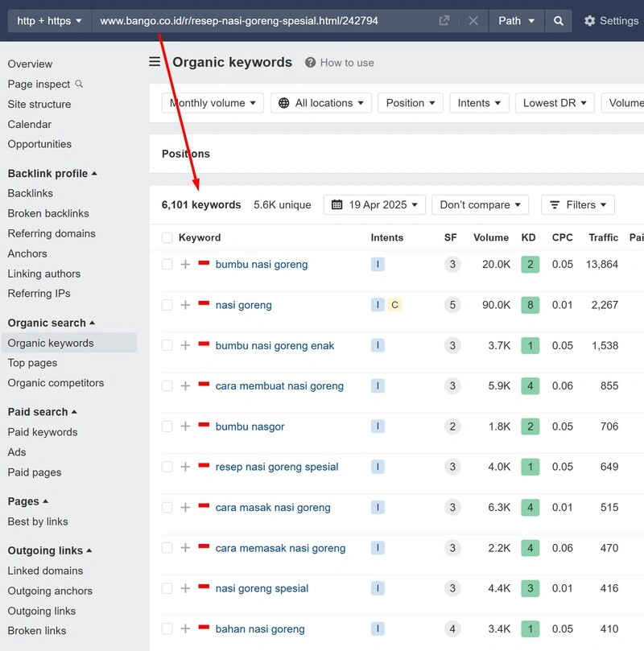Open Organic competitors in the sidebar

tap(56, 383)
